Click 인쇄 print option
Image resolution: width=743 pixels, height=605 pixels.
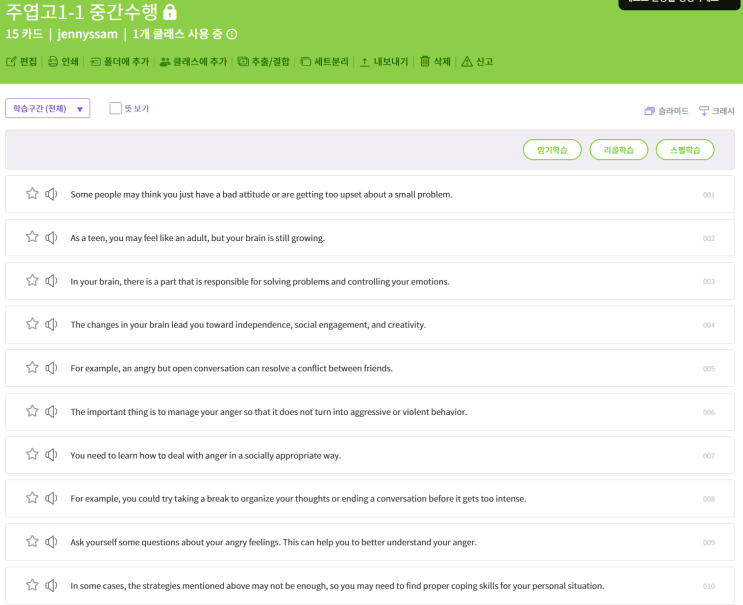click(63, 62)
